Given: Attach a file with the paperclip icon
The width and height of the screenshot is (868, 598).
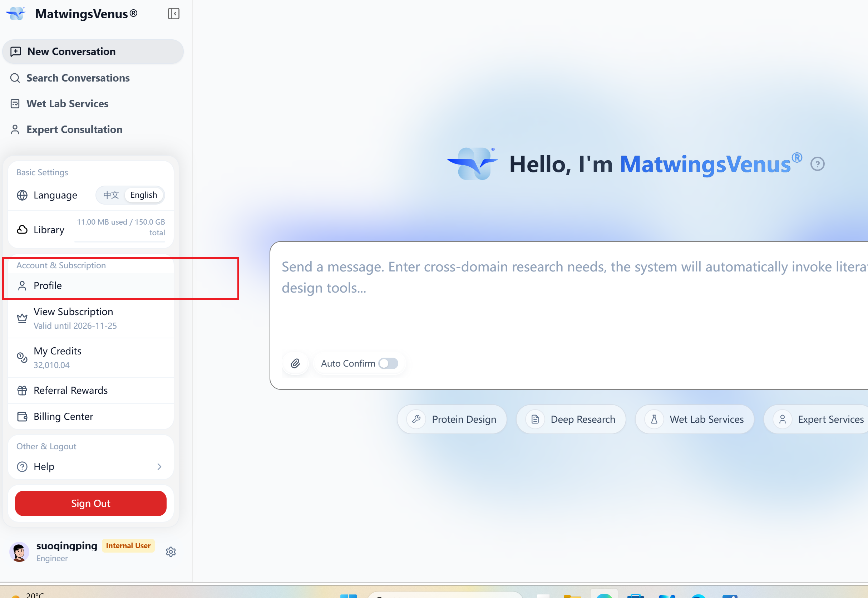Looking at the screenshot, I should point(295,363).
